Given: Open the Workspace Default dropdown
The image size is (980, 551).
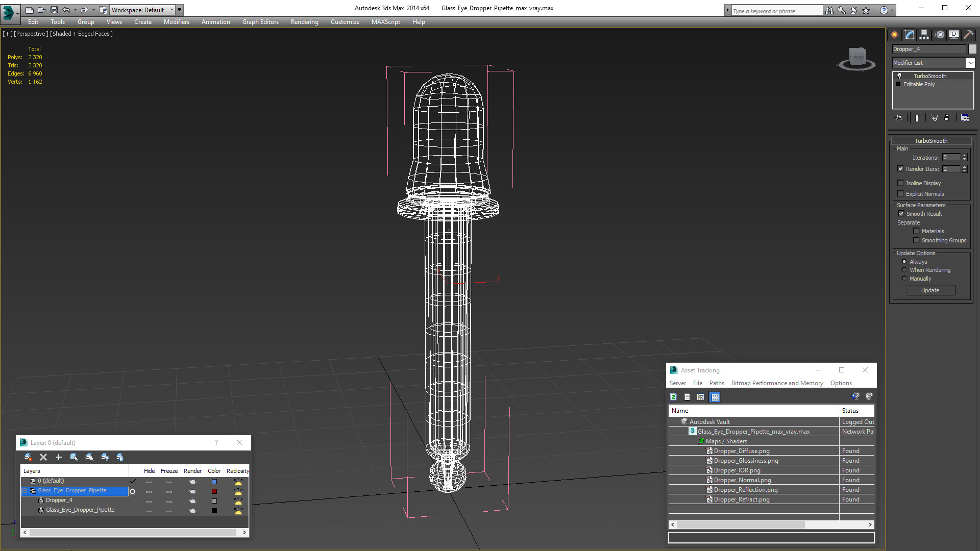Looking at the screenshot, I should [x=172, y=10].
